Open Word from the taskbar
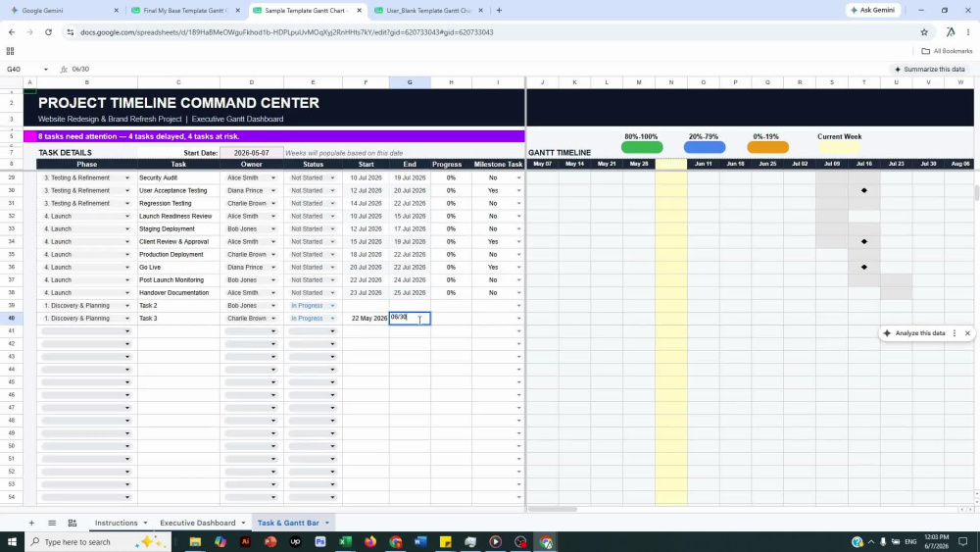The image size is (980, 552). coord(420,541)
